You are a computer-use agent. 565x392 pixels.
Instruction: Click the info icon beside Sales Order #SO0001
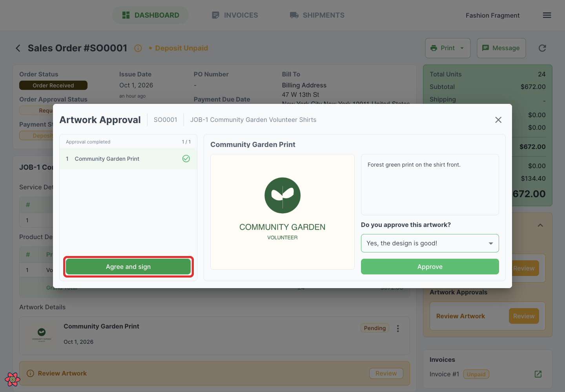pos(138,48)
